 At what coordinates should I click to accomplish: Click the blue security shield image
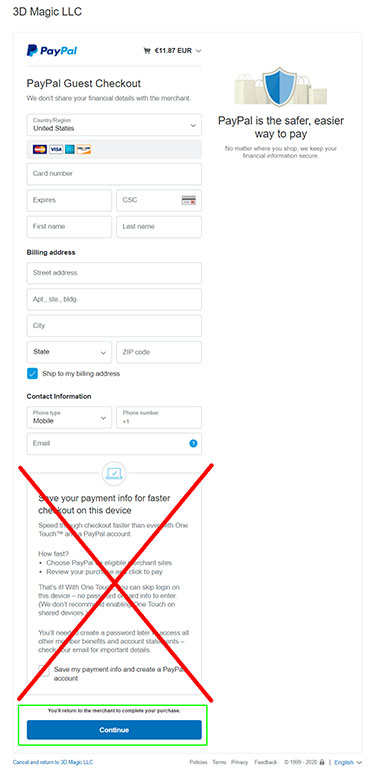(280, 86)
